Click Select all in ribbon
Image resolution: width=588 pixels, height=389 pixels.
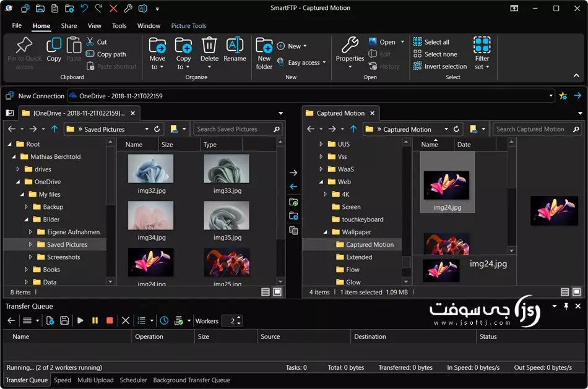(431, 42)
